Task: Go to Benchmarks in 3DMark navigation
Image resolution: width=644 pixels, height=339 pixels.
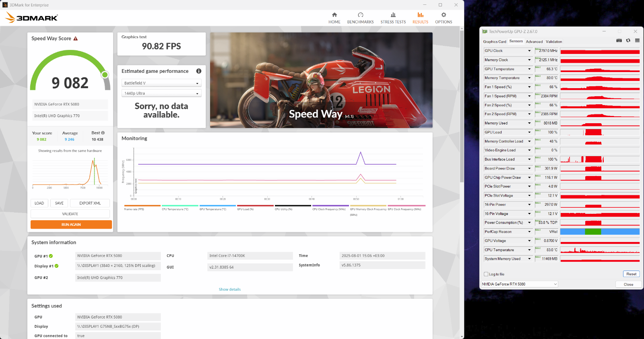Action: 360,18
